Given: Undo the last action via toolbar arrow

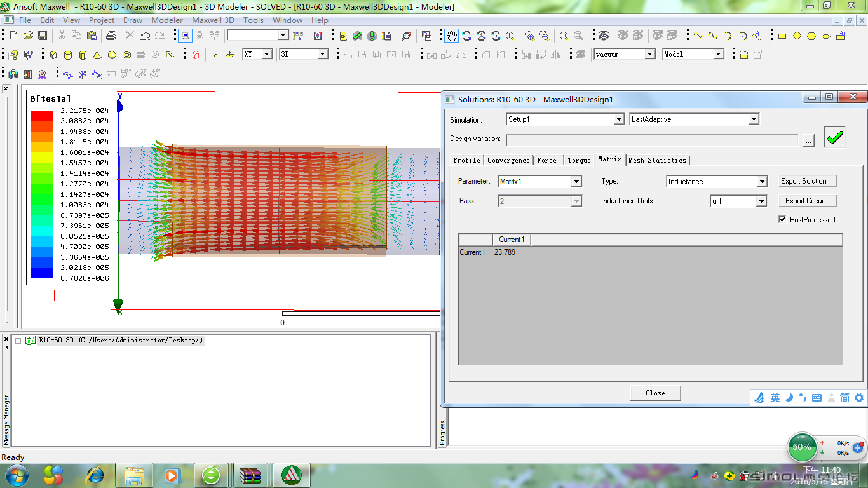Looking at the screenshot, I should pos(145,36).
